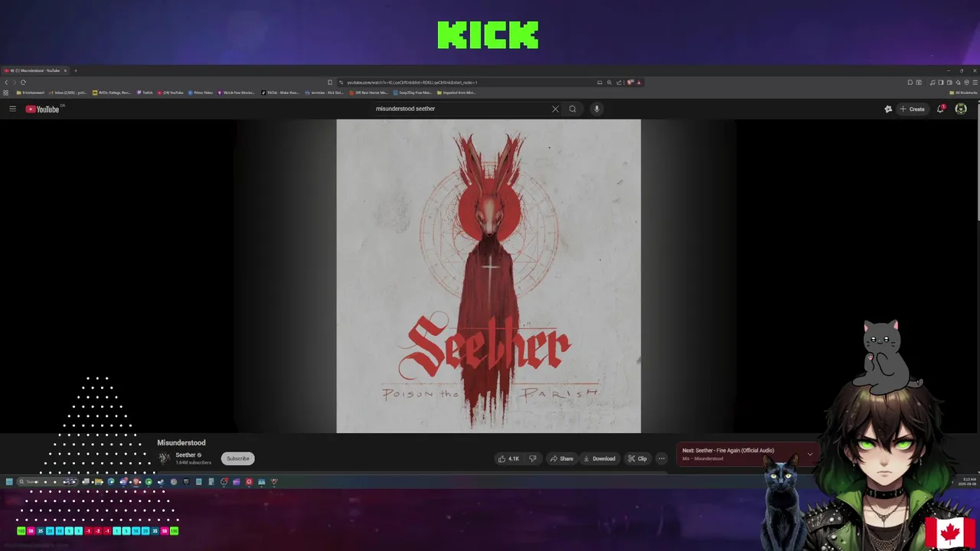Open the Create menu button
980x551 pixels.
click(x=912, y=109)
